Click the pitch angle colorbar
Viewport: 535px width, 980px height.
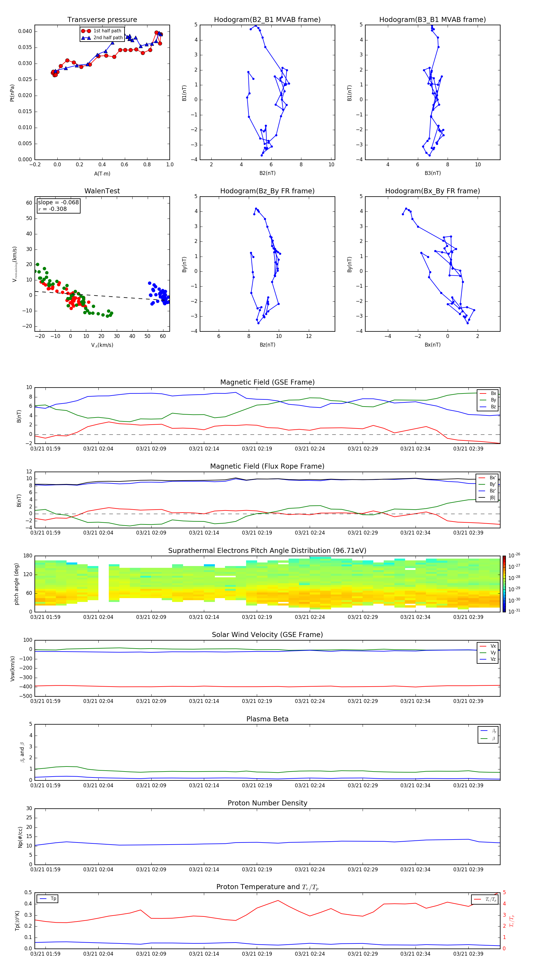[504, 584]
